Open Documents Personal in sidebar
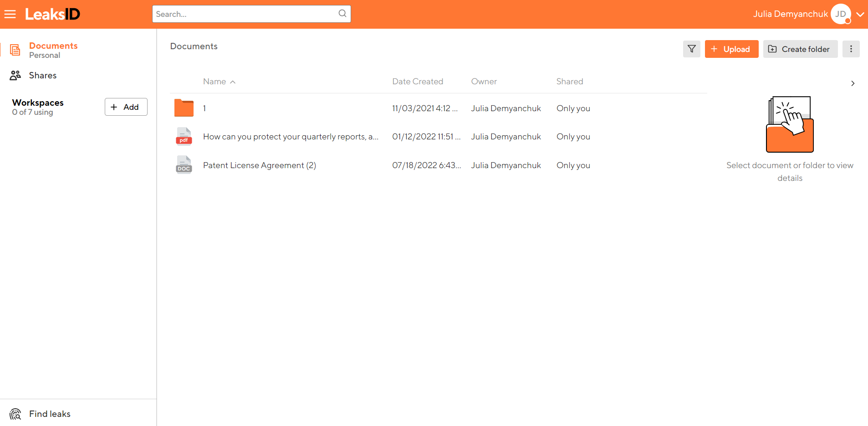Viewport: 868px width, 426px height. tap(53, 50)
